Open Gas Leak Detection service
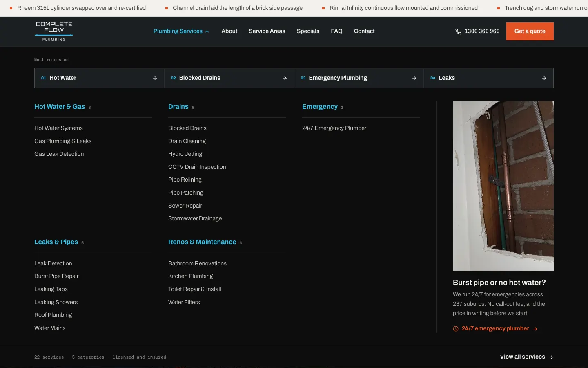The width and height of the screenshot is (588, 368). [x=59, y=154]
